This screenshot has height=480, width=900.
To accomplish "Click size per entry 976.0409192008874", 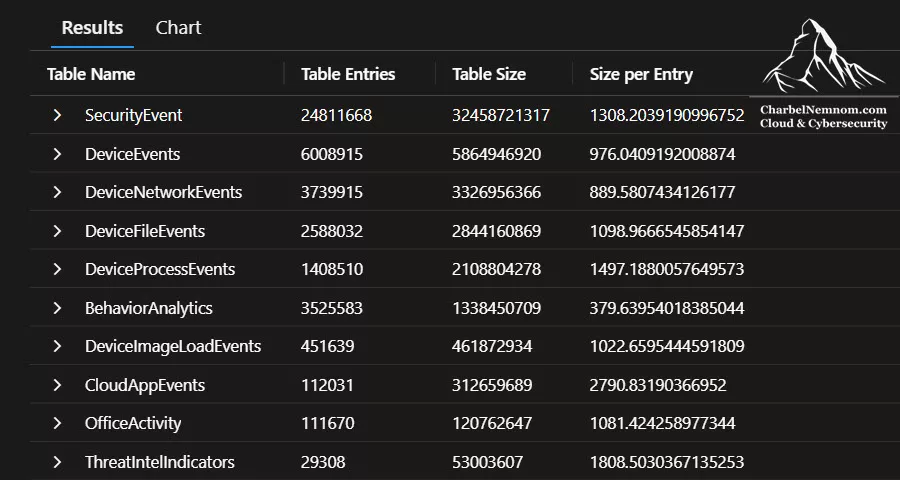I will coord(662,154).
